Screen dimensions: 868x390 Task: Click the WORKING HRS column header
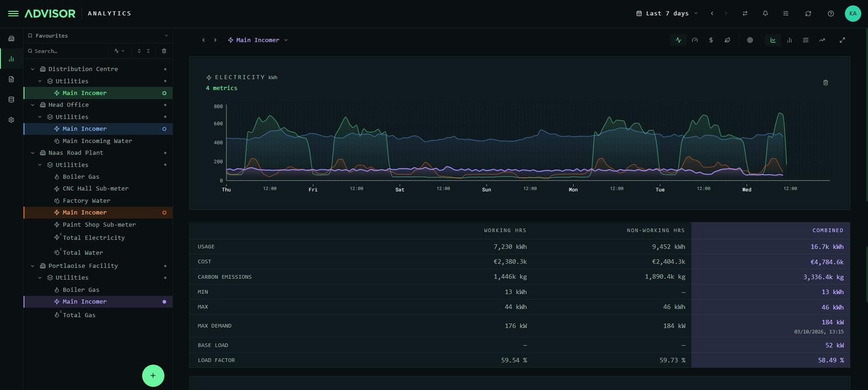pyautogui.click(x=505, y=230)
